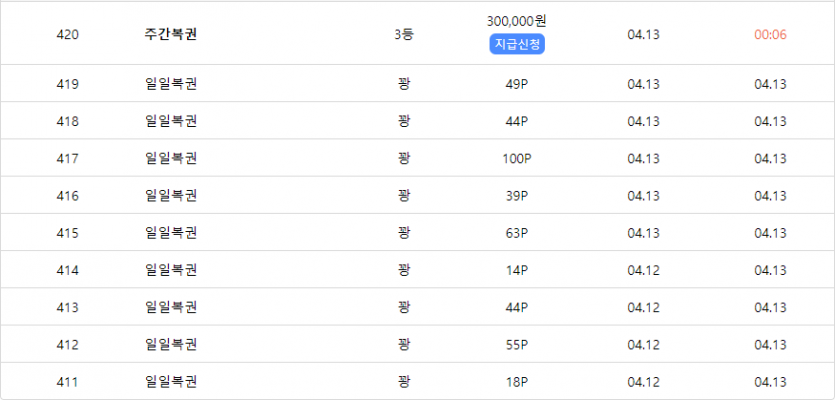The image size is (835, 400).
Task: Click the 14P points value
Action: coord(517,271)
